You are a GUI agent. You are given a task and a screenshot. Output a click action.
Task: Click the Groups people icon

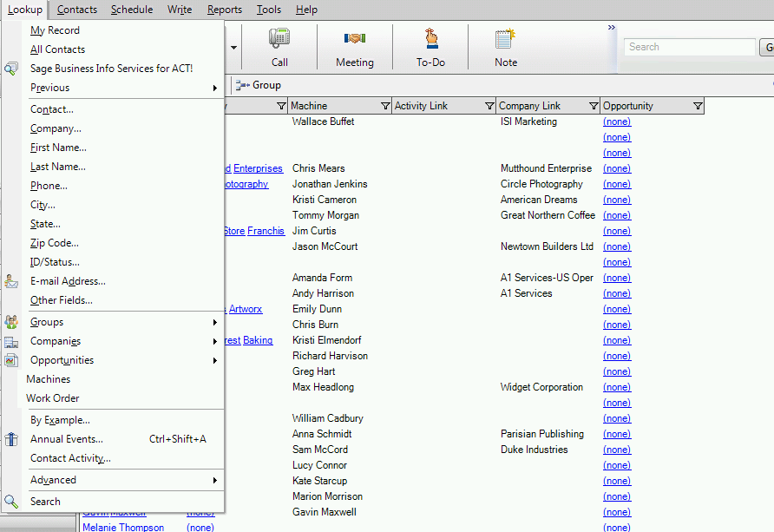11,322
